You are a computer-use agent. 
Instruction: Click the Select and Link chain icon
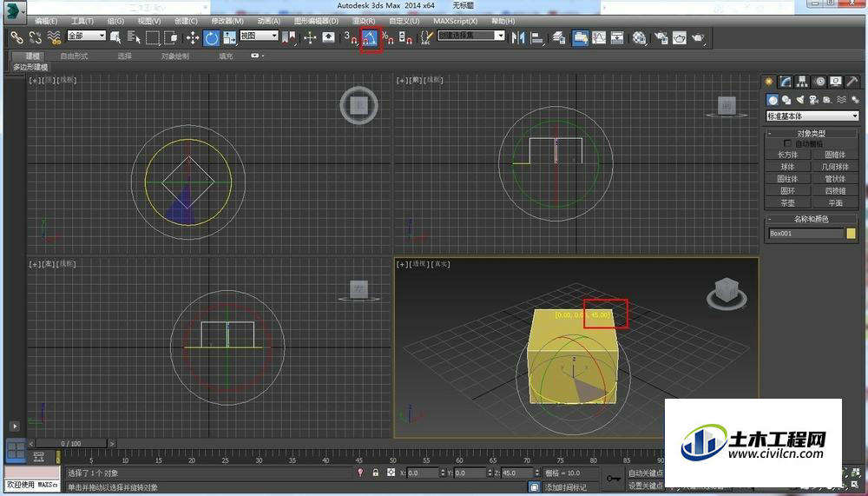click(16, 37)
